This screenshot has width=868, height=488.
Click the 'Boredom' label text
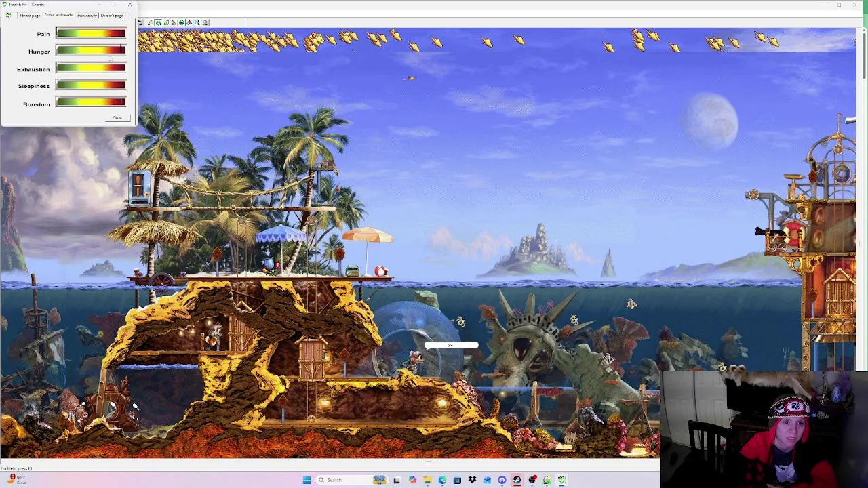point(37,104)
